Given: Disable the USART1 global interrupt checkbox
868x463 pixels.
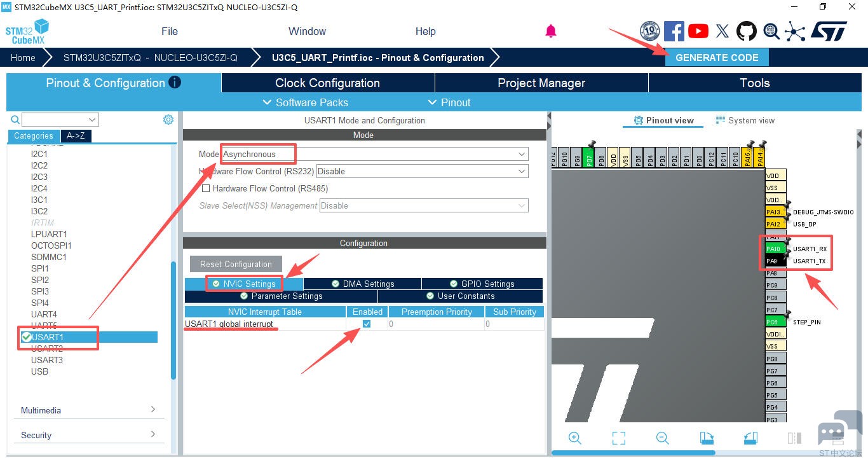Looking at the screenshot, I should click(x=367, y=324).
